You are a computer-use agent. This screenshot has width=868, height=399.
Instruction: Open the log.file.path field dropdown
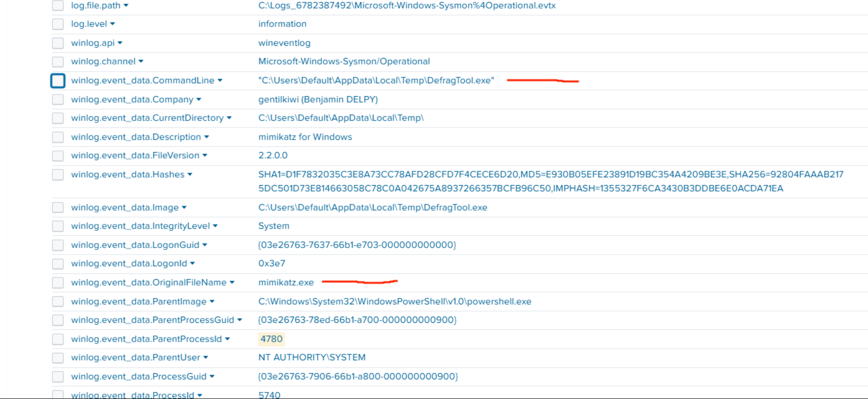coord(126,6)
